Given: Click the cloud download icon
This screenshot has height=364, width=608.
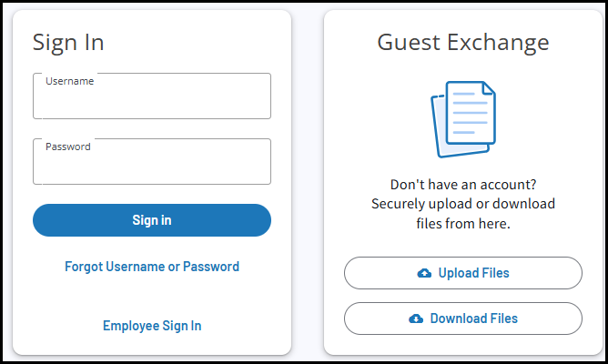Looking at the screenshot, I should coord(416,318).
